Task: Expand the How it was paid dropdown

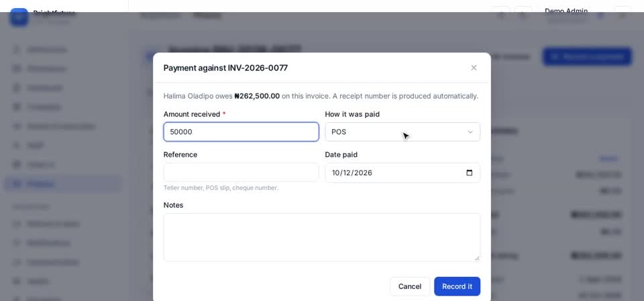Action: click(x=402, y=132)
